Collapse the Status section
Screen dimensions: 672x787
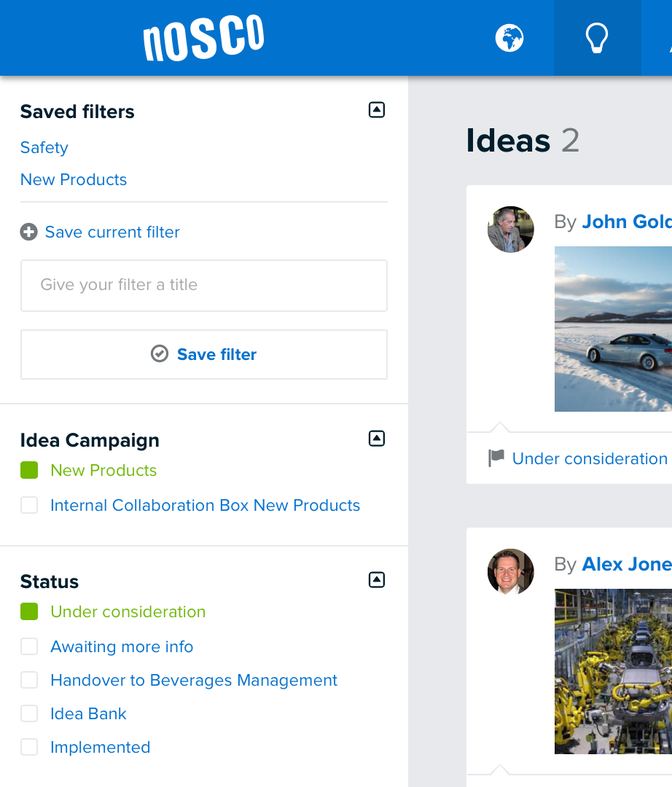pyautogui.click(x=376, y=580)
